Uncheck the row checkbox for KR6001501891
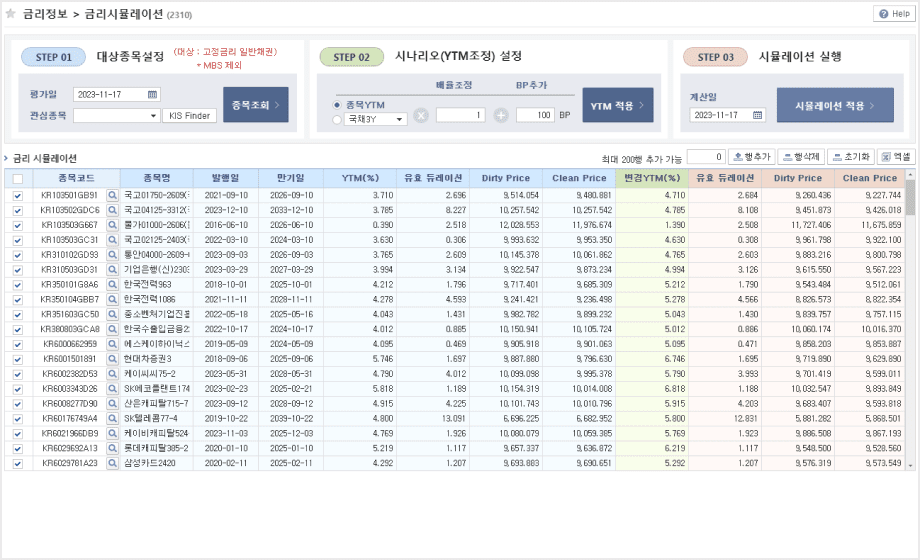This screenshot has height=560, width=920. pos(18,359)
